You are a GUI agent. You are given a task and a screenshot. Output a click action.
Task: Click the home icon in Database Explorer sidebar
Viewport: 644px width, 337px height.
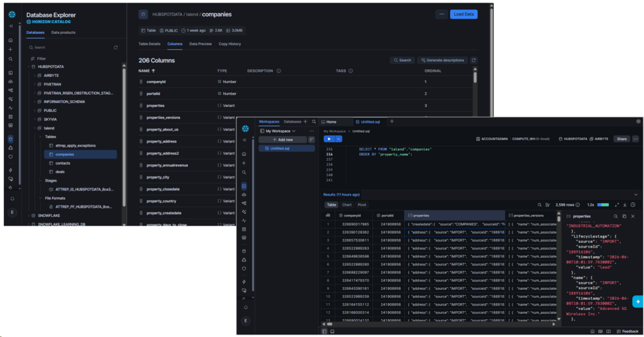click(11, 40)
